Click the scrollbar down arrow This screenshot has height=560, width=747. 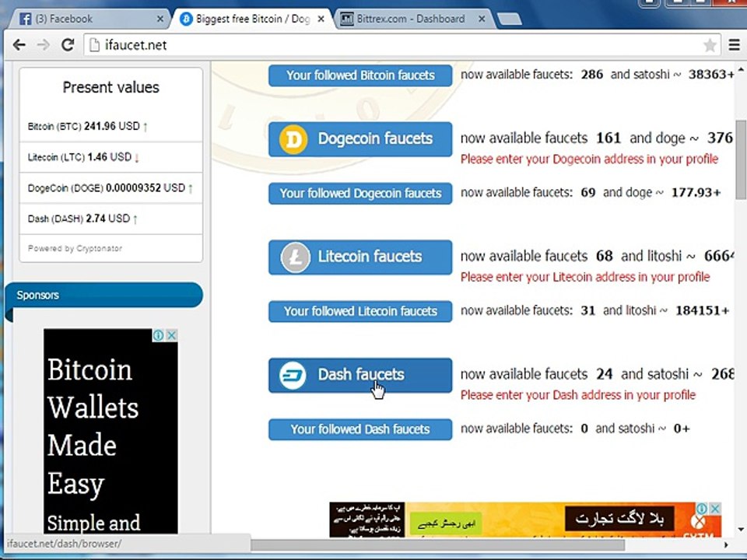(x=742, y=529)
